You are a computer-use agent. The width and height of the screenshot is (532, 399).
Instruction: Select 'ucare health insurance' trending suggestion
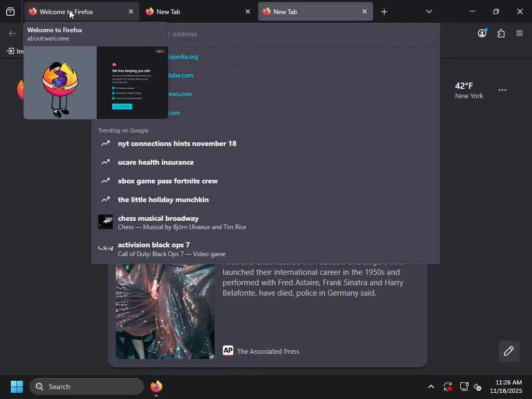pos(265,162)
